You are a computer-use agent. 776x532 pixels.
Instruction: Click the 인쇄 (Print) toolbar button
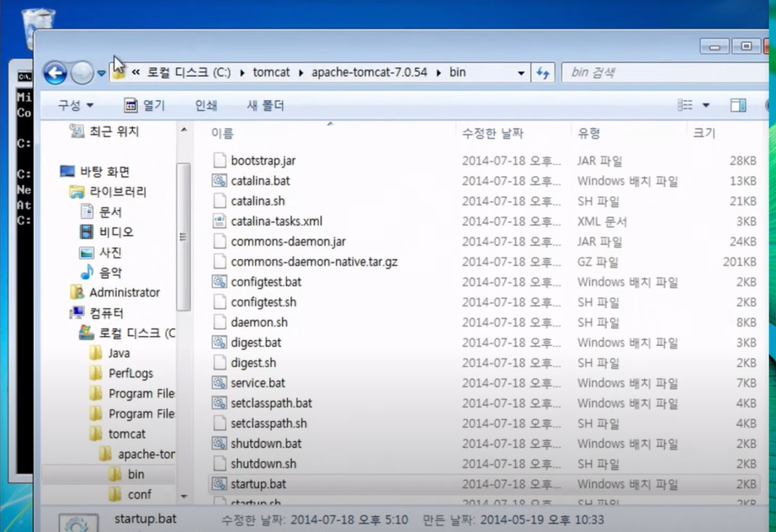pyautogui.click(x=206, y=105)
